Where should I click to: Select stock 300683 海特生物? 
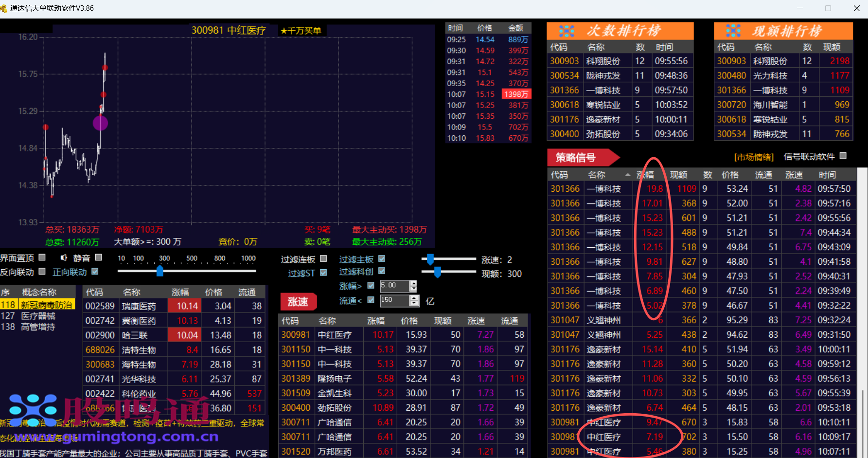pos(174,365)
